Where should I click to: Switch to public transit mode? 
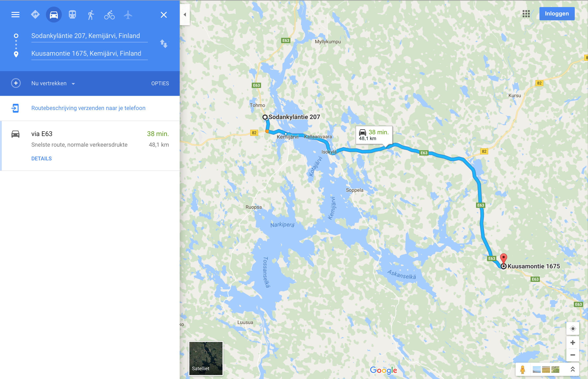[72, 15]
